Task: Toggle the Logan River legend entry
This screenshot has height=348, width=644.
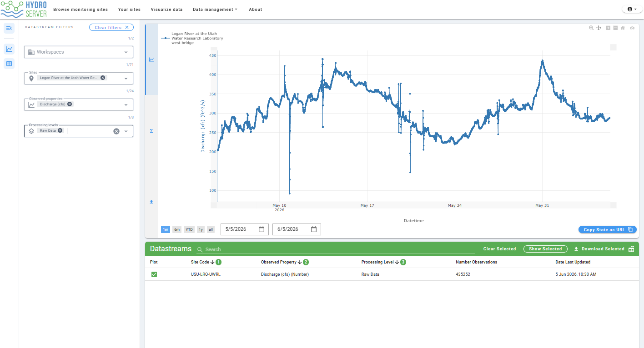Action: [x=192, y=38]
